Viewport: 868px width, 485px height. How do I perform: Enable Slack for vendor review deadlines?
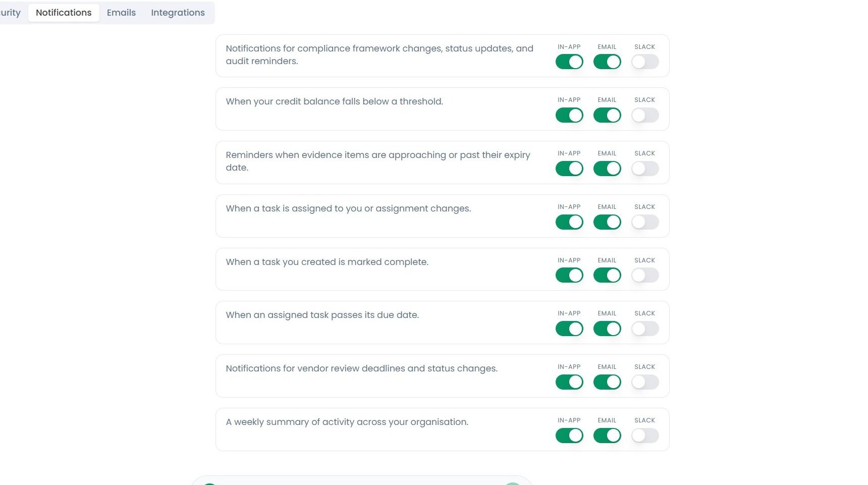(x=645, y=382)
